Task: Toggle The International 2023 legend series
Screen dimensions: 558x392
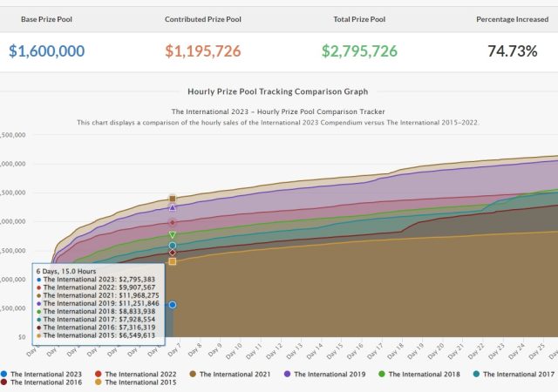Action: [47, 374]
